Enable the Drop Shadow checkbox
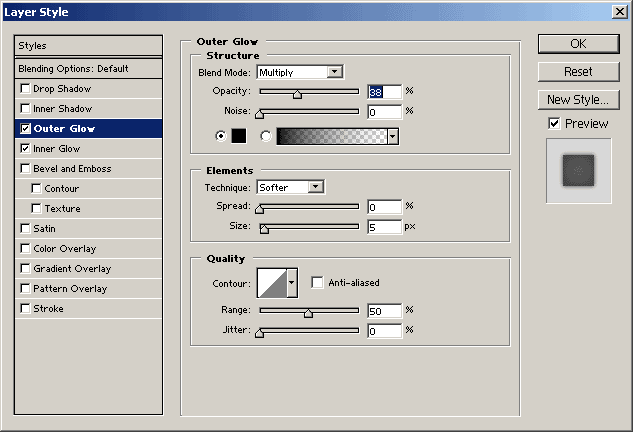This screenshot has height=432, width=633. 25,88
